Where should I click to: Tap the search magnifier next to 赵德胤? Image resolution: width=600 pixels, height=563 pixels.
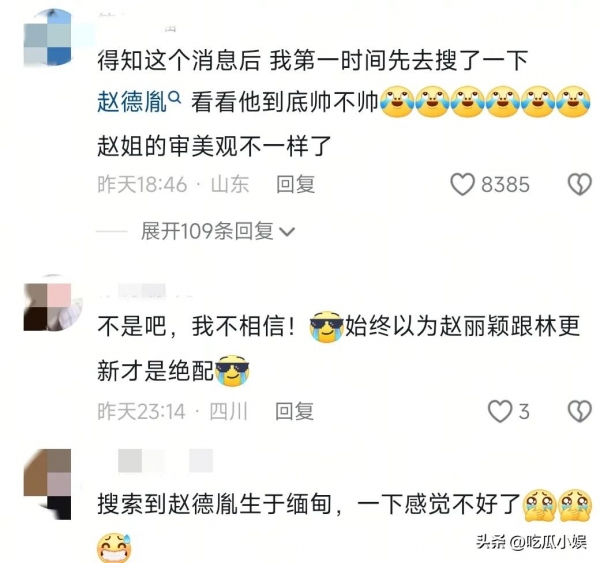[x=174, y=99]
